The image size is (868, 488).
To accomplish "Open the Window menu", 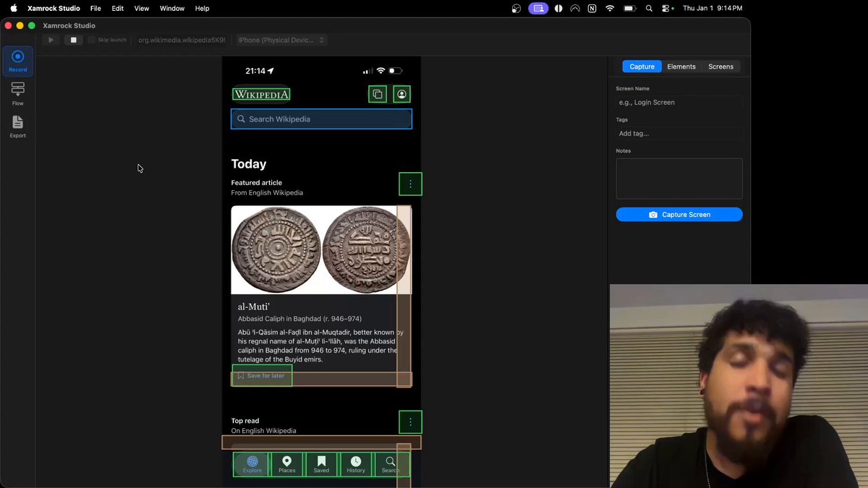I will [x=172, y=8].
